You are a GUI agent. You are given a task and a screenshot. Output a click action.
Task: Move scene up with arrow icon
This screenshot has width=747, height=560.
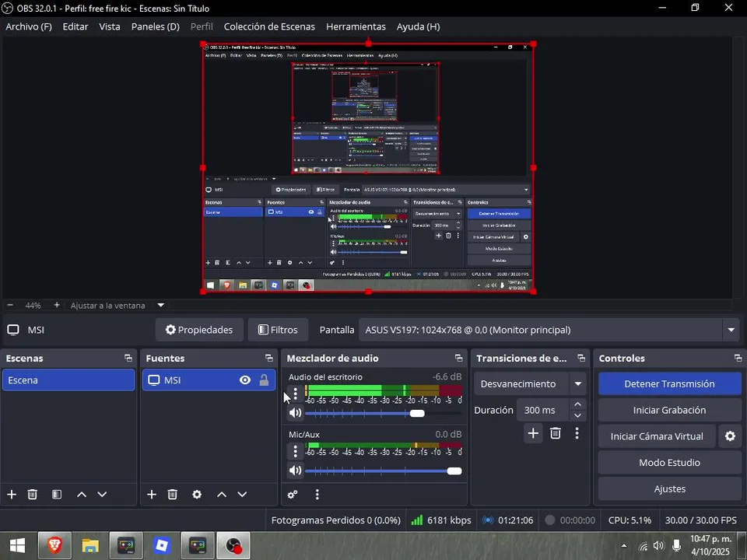click(82, 495)
